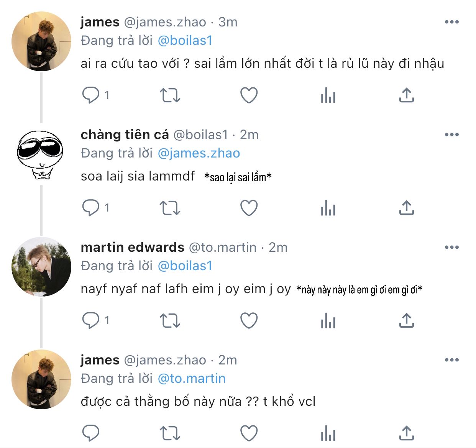The image size is (476, 448).
Task: Share the last james tweet
Action: click(x=406, y=433)
